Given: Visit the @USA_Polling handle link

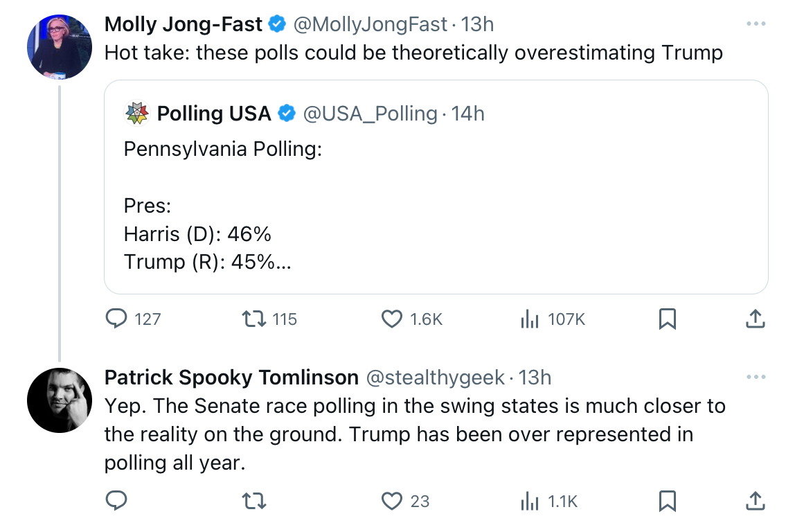Looking at the screenshot, I should [370, 114].
